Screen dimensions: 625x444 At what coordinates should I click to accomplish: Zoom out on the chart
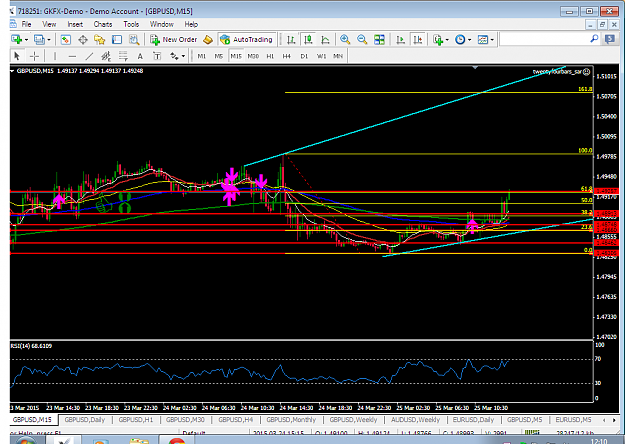point(362,39)
